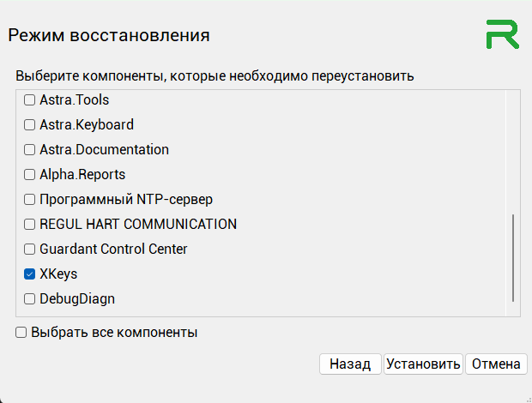Uncheck the XKeys component

29,274
